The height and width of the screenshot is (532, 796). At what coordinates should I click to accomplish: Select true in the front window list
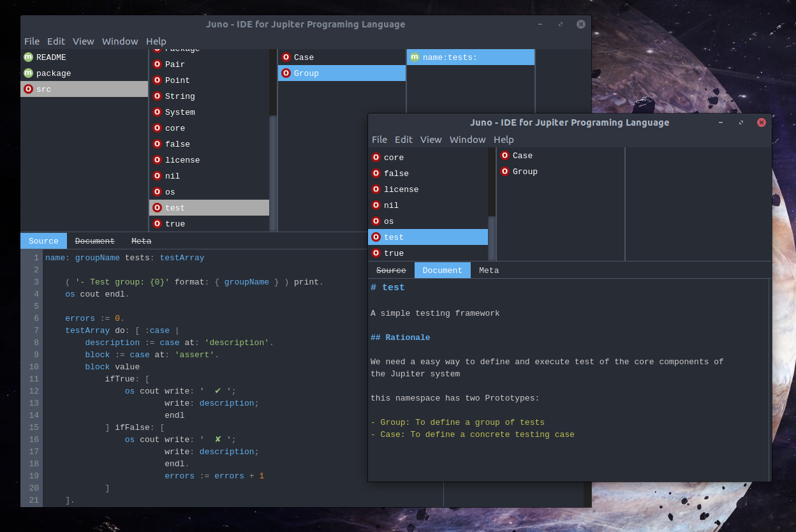428,253
